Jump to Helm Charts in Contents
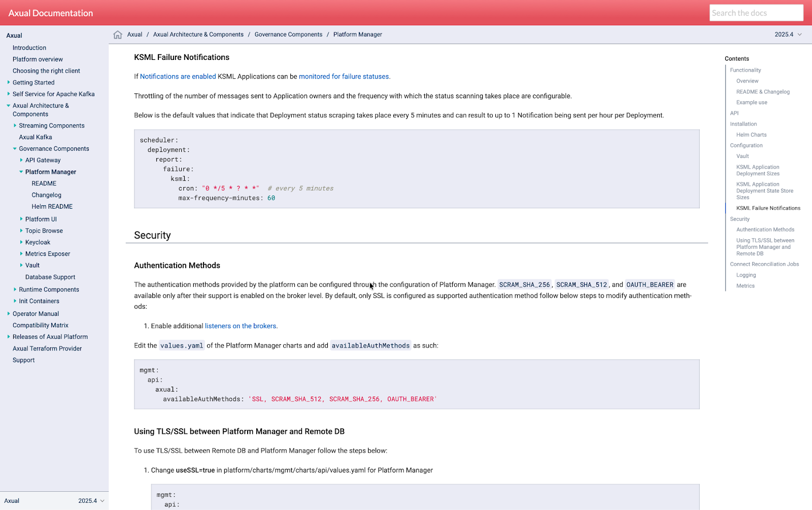 (751, 135)
